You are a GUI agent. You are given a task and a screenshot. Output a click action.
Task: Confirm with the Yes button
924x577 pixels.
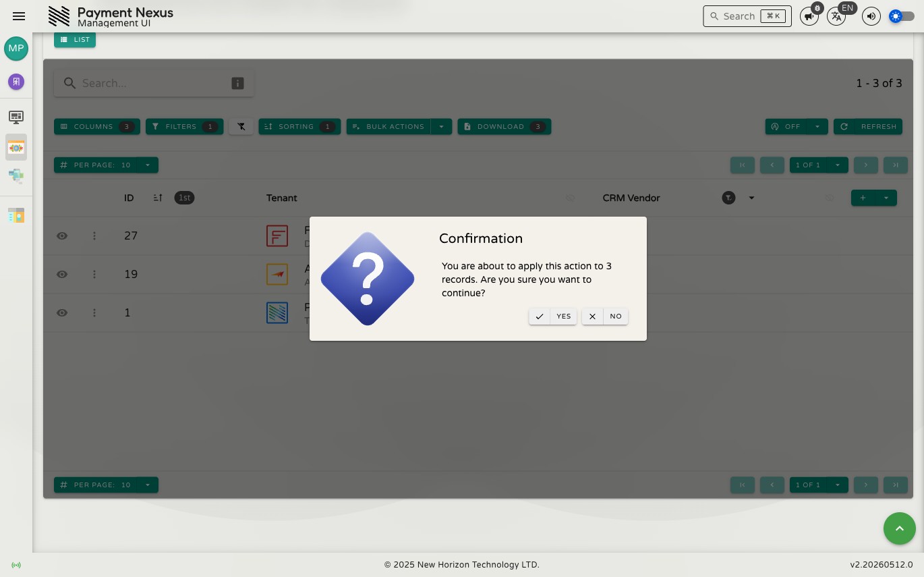[x=553, y=317]
